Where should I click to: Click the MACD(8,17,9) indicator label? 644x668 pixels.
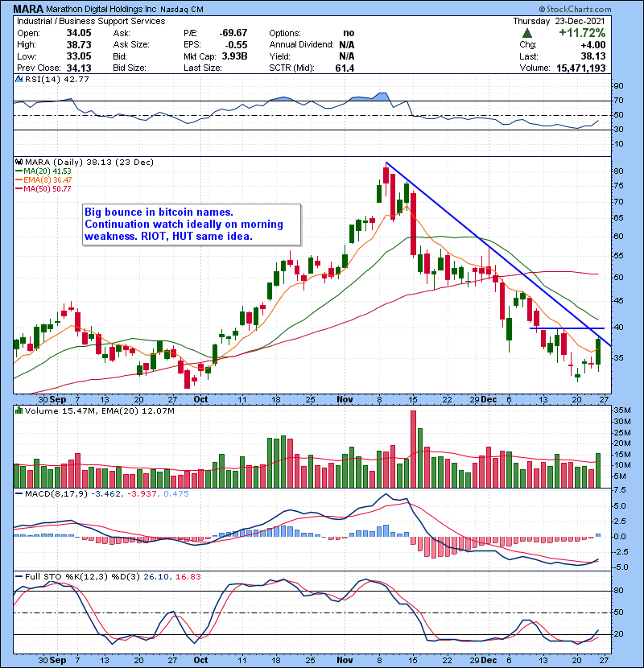(56, 493)
